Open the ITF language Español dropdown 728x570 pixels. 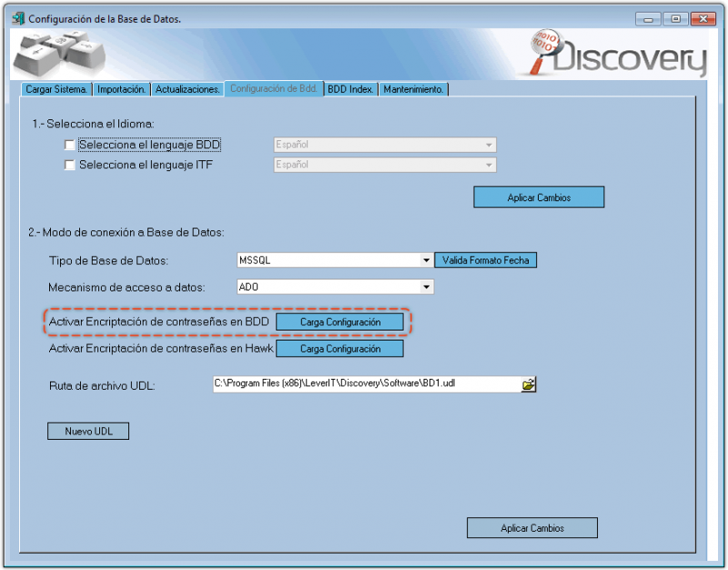(x=385, y=165)
